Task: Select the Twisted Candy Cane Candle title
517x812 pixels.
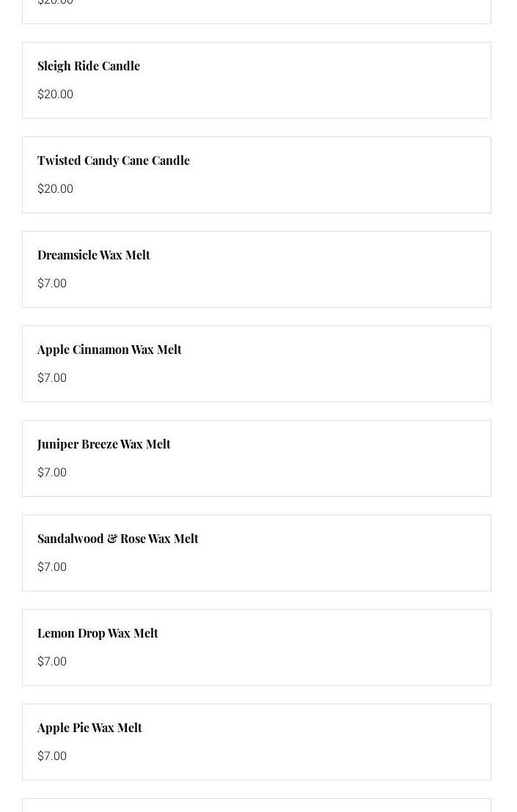Action: tap(114, 160)
